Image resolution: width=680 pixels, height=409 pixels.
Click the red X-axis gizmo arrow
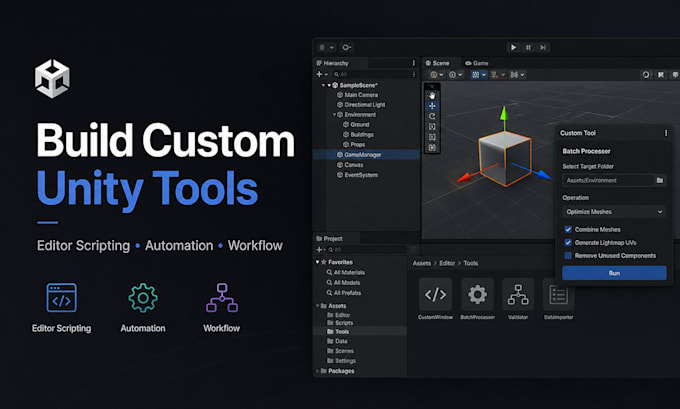point(465,177)
